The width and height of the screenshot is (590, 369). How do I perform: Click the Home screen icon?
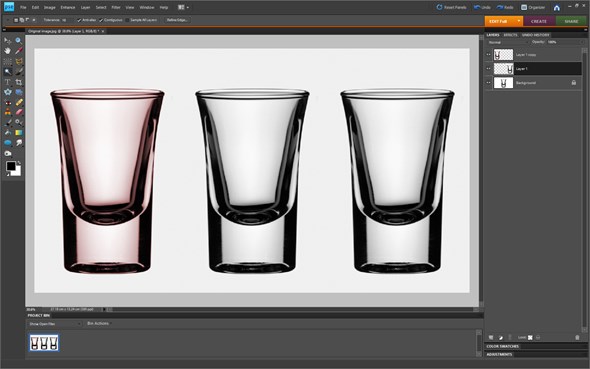[557, 8]
